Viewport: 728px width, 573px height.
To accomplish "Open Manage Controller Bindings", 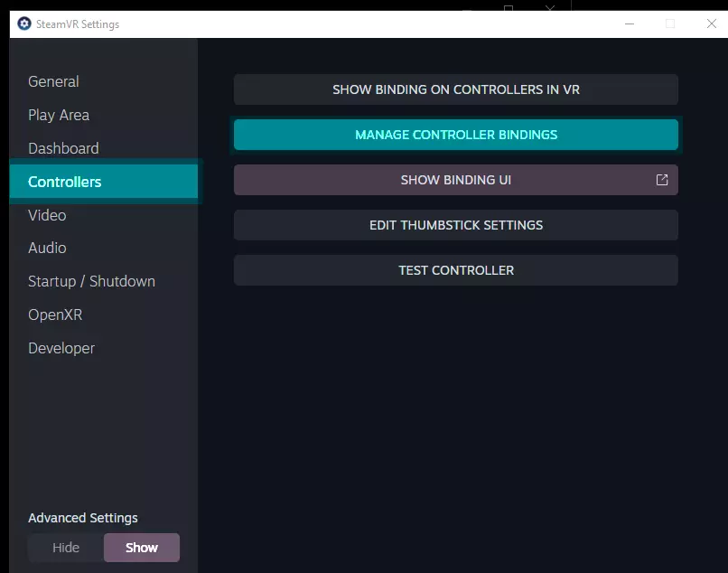I will 456,135.
